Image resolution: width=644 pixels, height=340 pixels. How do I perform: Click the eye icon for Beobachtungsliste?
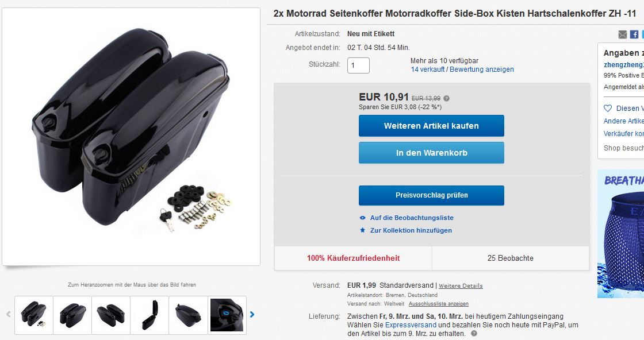[x=362, y=218]
